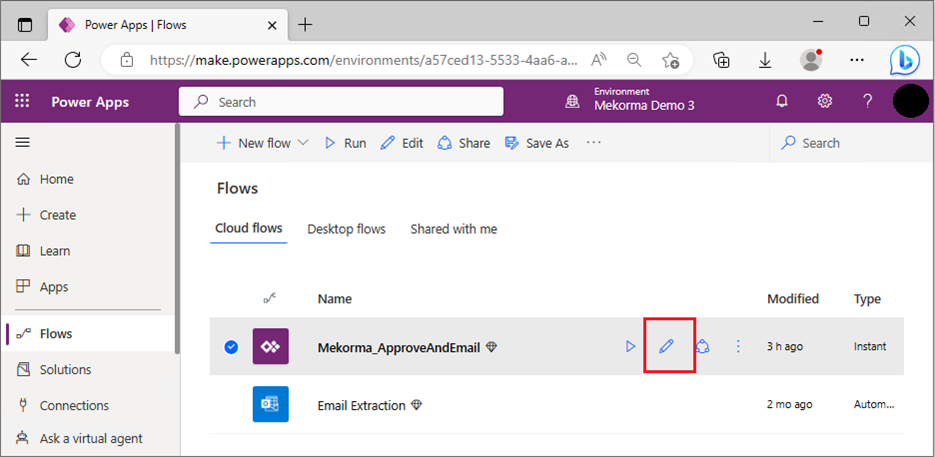Click the Outlook icon of Email Extraction
The height and width of the screenshot is (457, 935).
pyautogui.click(x=271, y=404)
